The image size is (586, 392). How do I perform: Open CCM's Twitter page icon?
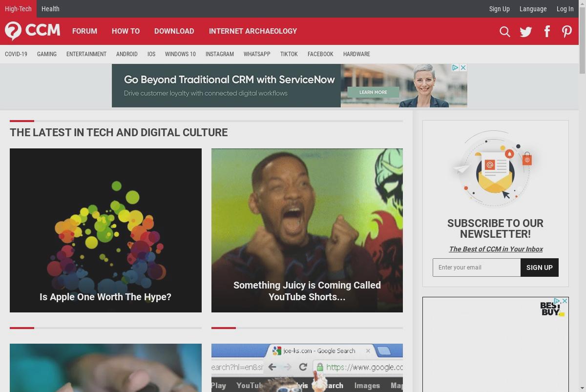click(526, 32)
